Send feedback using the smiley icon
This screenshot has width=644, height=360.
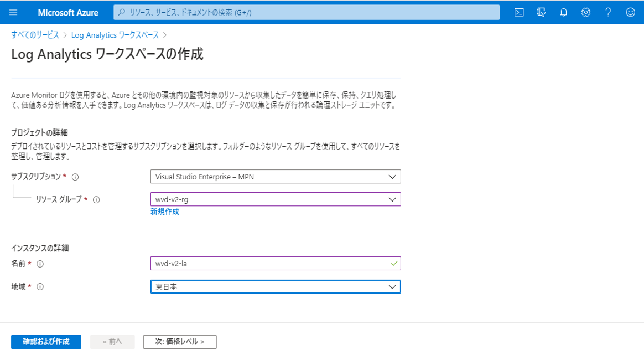630,12
